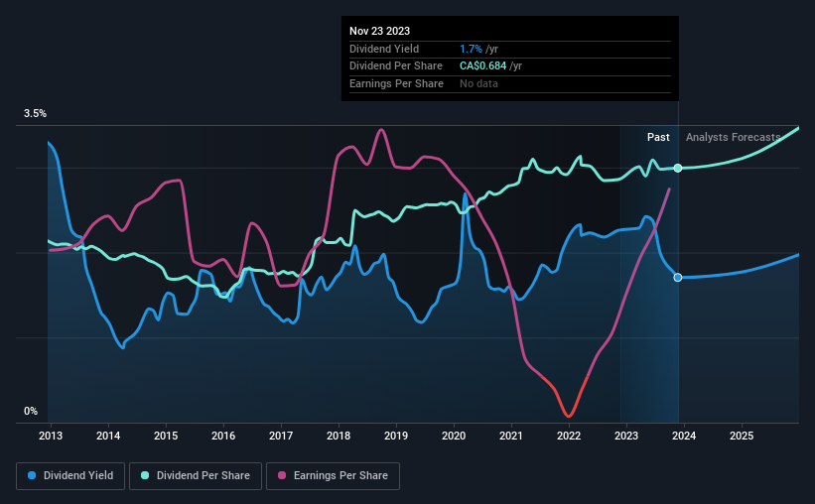Click the 'Earnings Per Share' tooltip row label
The image size is (815, 504).
click(x=397, y=83)
